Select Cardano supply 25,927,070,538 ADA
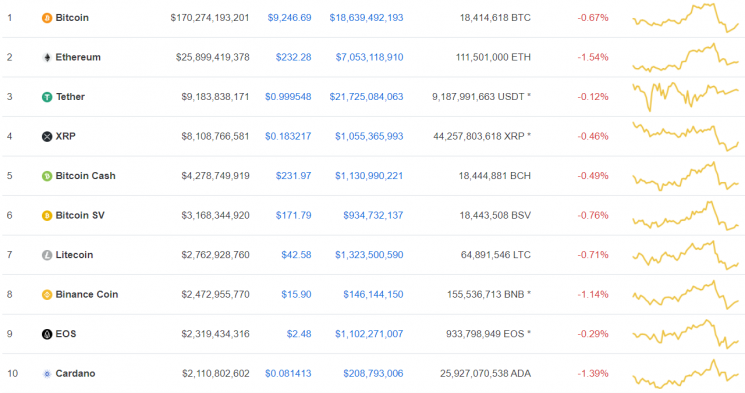 [x=485, y=374]
